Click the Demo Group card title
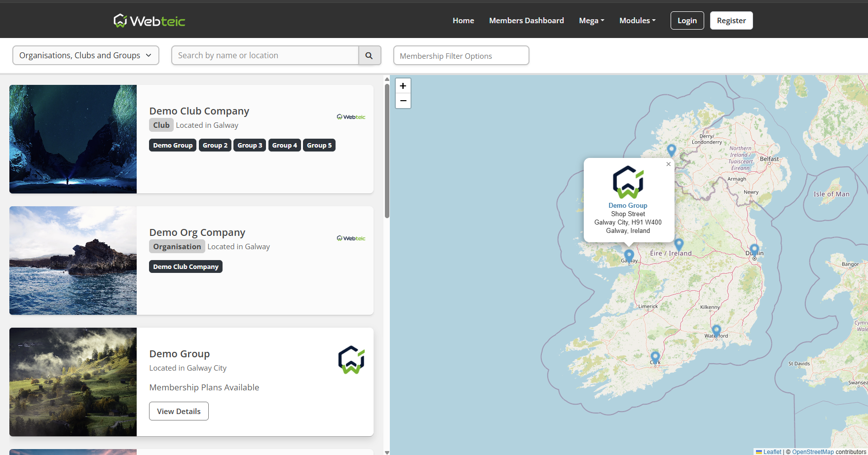 point(180,354)
